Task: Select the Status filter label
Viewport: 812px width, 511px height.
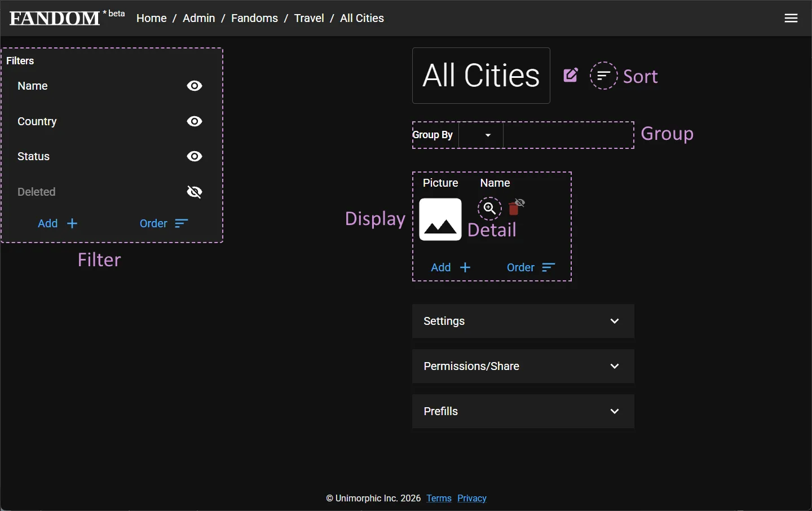Action: (x=34, y=156)
